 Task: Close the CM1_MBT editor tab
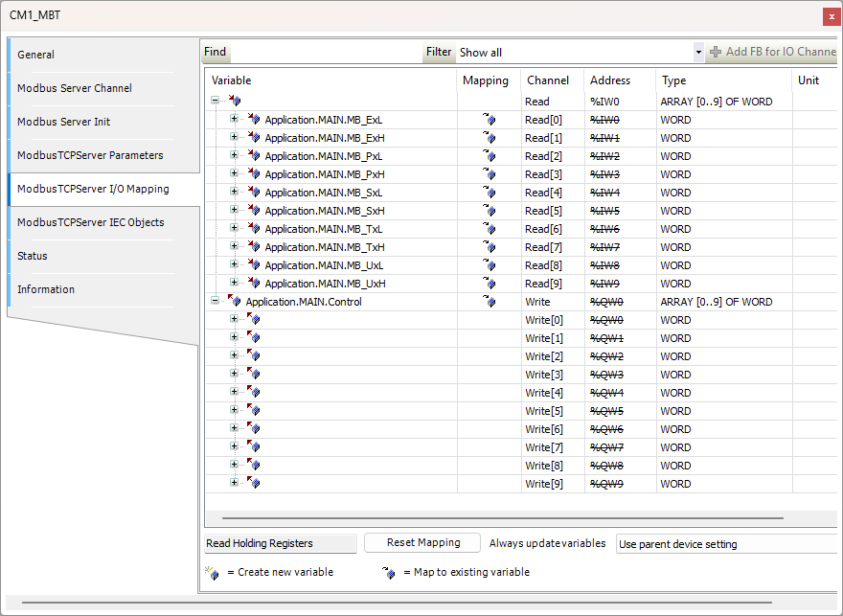click(x=831, y=16)
